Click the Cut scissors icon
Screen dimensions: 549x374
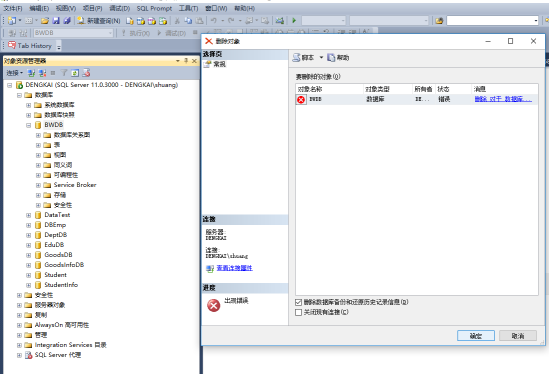[177, 21]
